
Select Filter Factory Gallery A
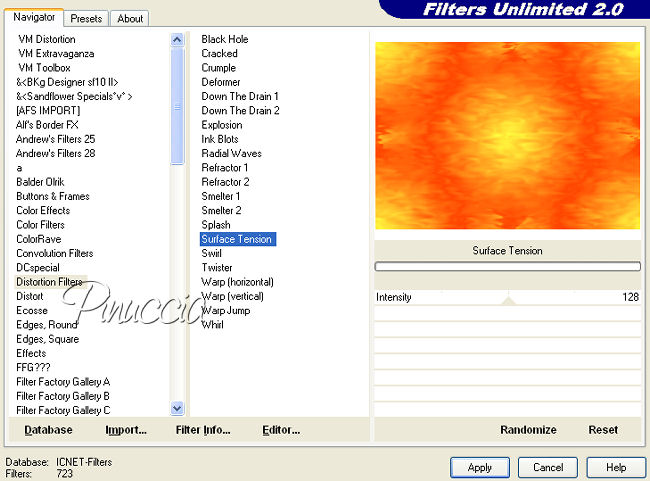[63, 382]
